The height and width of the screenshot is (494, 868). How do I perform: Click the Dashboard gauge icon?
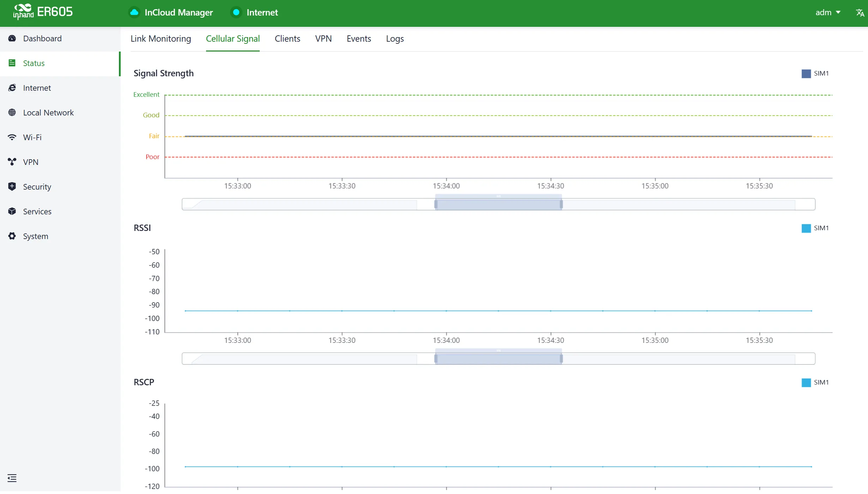pos(12,38)
